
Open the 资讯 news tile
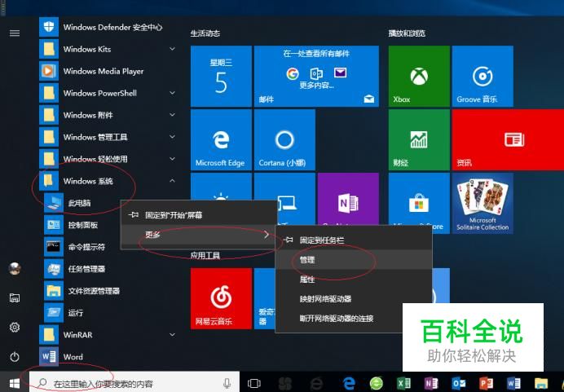[x=508, y=140]
